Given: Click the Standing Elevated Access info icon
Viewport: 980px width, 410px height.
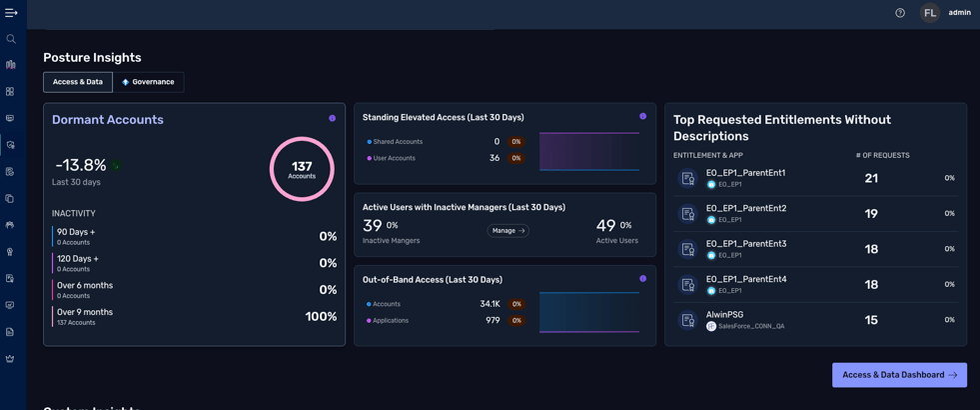Looking at the screenshot, I should point(642,117).
